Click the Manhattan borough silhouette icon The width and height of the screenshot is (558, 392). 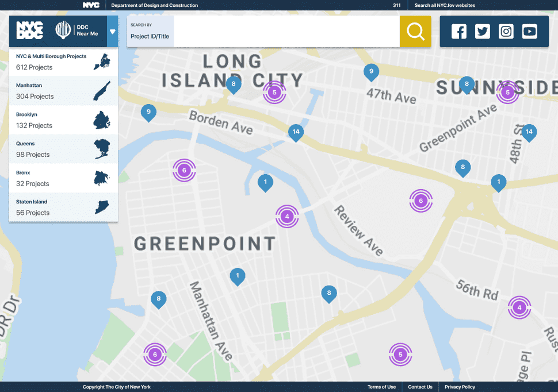[x=102, y=91]
